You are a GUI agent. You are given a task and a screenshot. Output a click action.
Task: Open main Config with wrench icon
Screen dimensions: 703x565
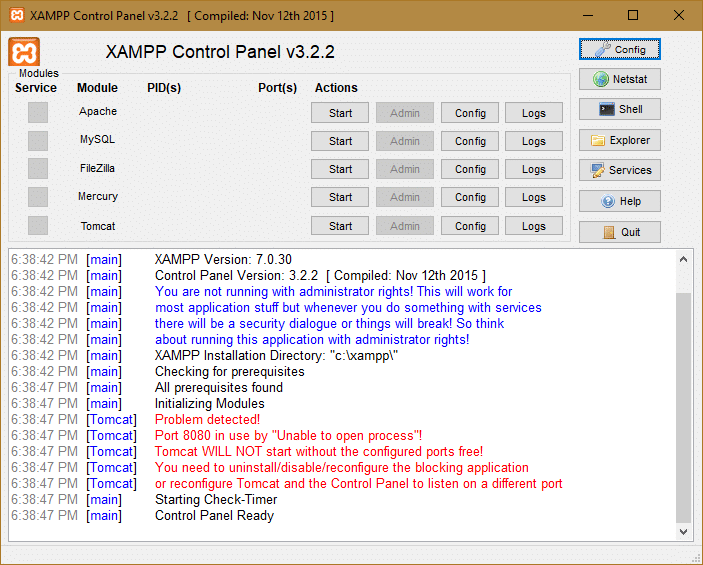click(620, 49)
